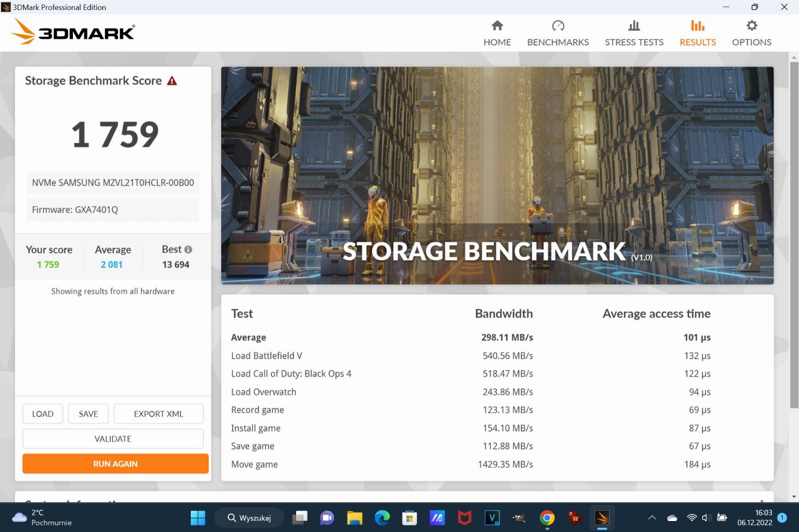799x532 pixels.
Task: Click EXPORT XML button
Action: pyautogui.click(x=158, y=414)
